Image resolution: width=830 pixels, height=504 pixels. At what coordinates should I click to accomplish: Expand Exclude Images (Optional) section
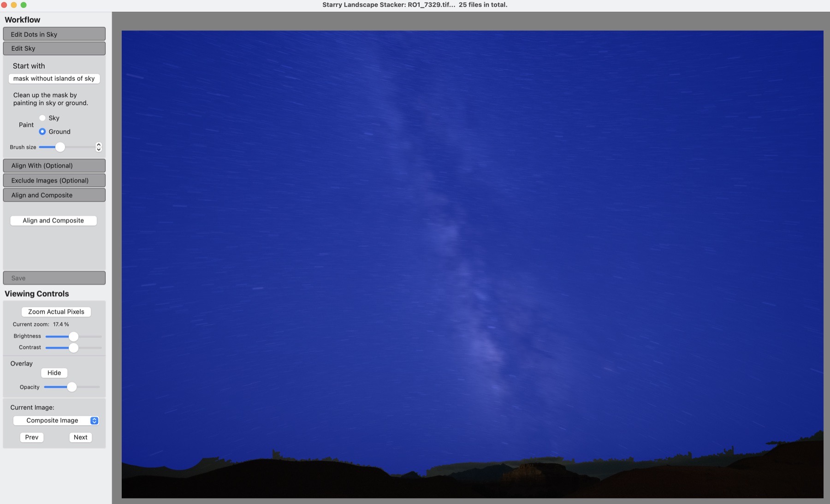(x=54, y=180)
